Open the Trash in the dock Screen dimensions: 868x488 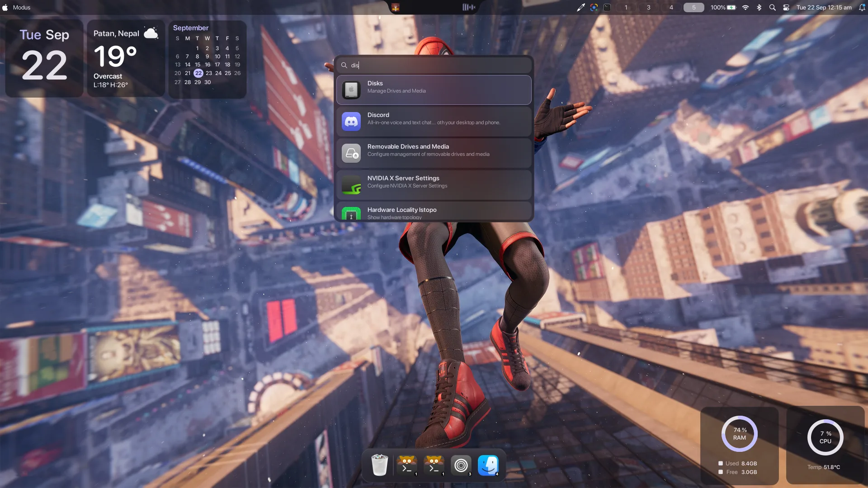[380, 465]
